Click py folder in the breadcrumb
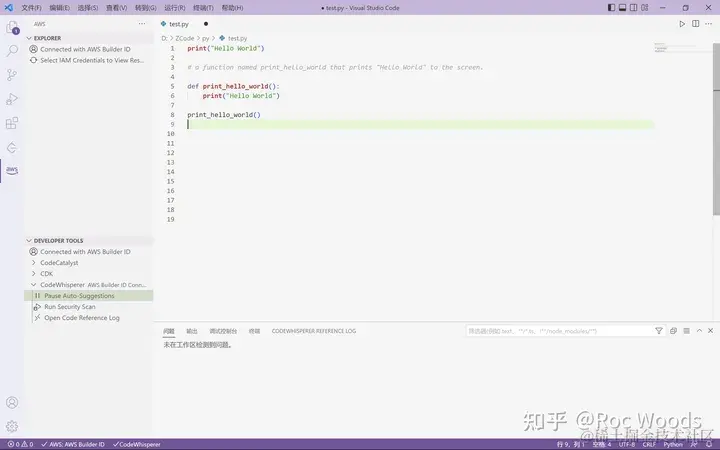The image size is (720, 450). [x=206, y=38]
